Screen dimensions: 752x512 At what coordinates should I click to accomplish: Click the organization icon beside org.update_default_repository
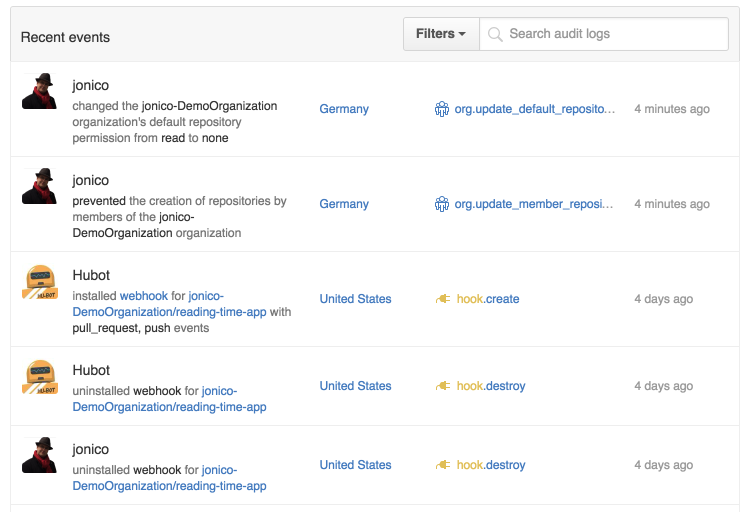pyautogui.click(x=442, y=109)
